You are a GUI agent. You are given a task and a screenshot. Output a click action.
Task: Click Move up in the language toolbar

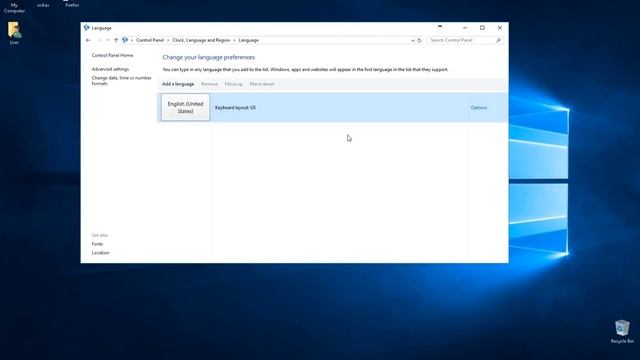(233, 84)
